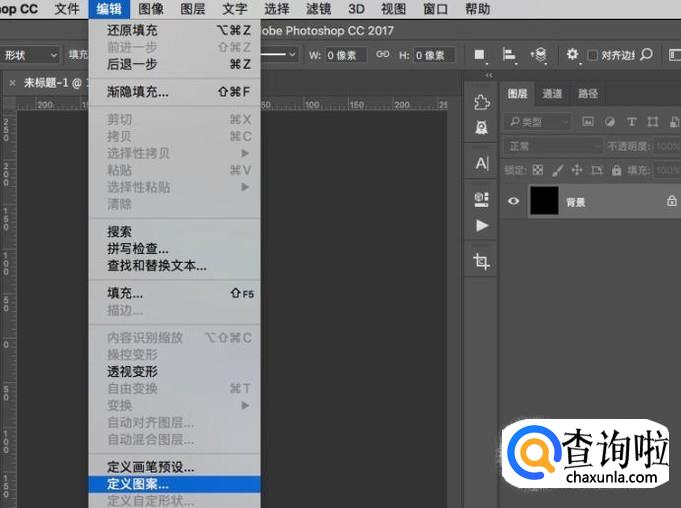This screenshot has height=508, width=681.
Task: Open the 视图 menu
Action: (x=393, y=9)
